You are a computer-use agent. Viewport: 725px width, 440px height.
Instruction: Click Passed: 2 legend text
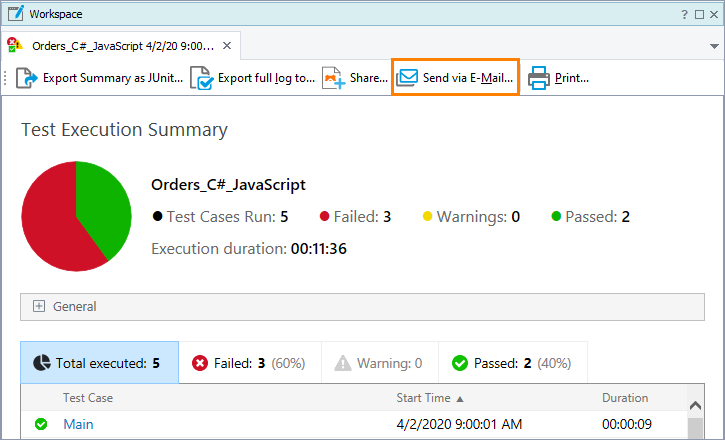[x=597, y=216]
